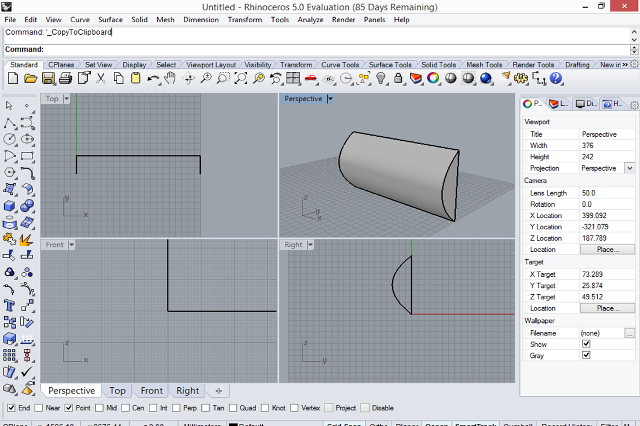The width and height of the screenshot is (640, 426).
Task: Click the Cut scissors icon
Action: [x=100, y=78]
